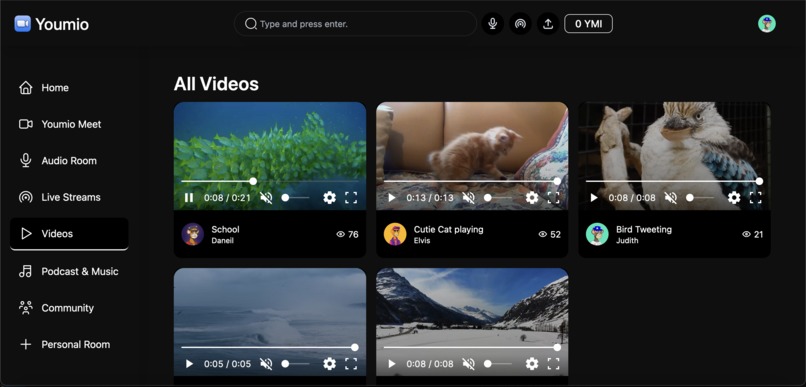Focus the 'Type and press enter' search field
806x387 pixels.
tap(355, 24)
